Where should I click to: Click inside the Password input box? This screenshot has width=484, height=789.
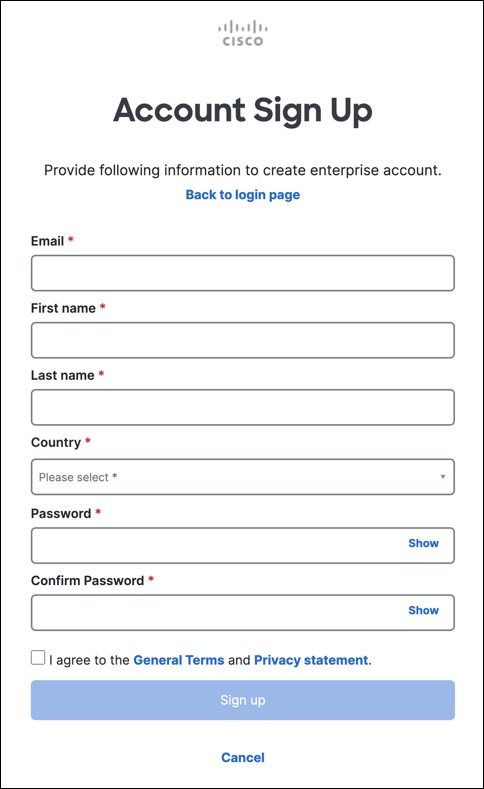(x=216, y=545)
